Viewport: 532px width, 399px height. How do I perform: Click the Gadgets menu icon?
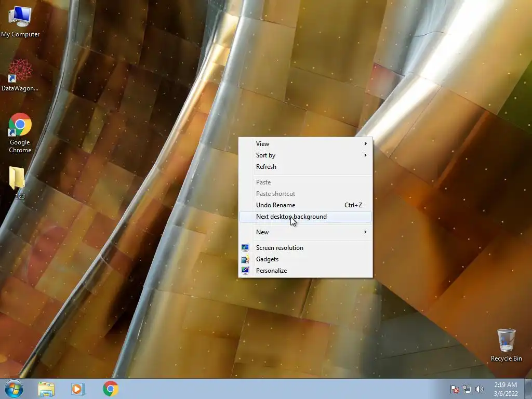point(245,260)
